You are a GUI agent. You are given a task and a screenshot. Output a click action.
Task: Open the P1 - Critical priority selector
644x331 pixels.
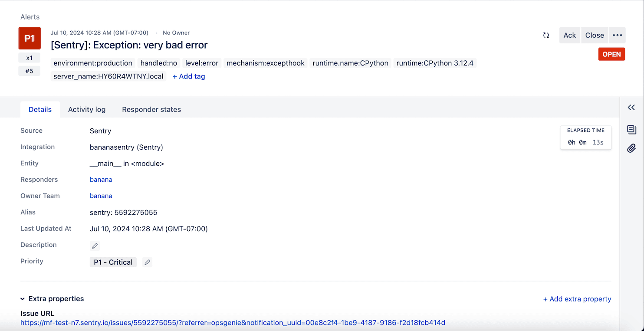pyautogui.click(x=113, y=262)
